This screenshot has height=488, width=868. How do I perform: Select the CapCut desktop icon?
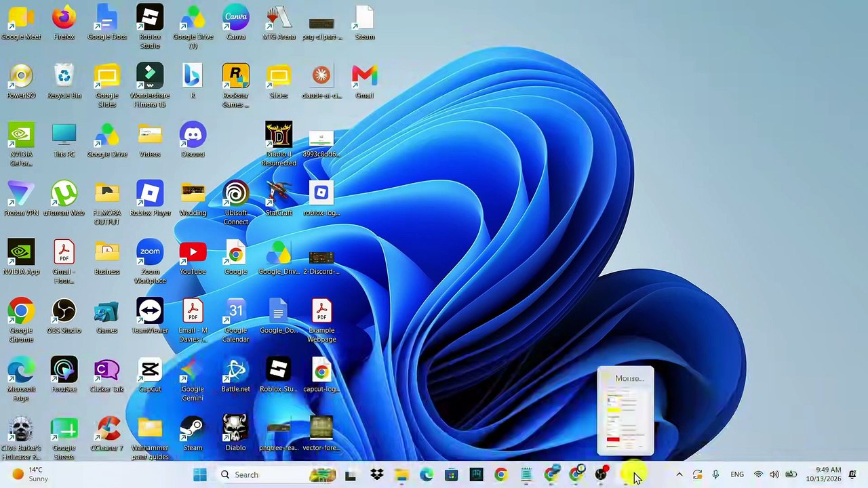click(x=150, y=375)
